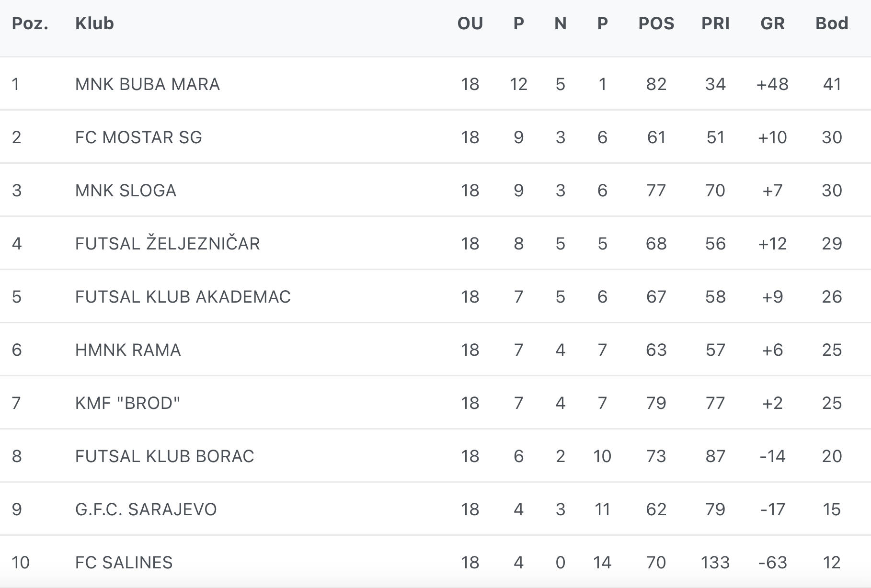871x588 pixels.
Task: Open FUTSAL KLUB BORAC team entry
Action: click(164, 456)
